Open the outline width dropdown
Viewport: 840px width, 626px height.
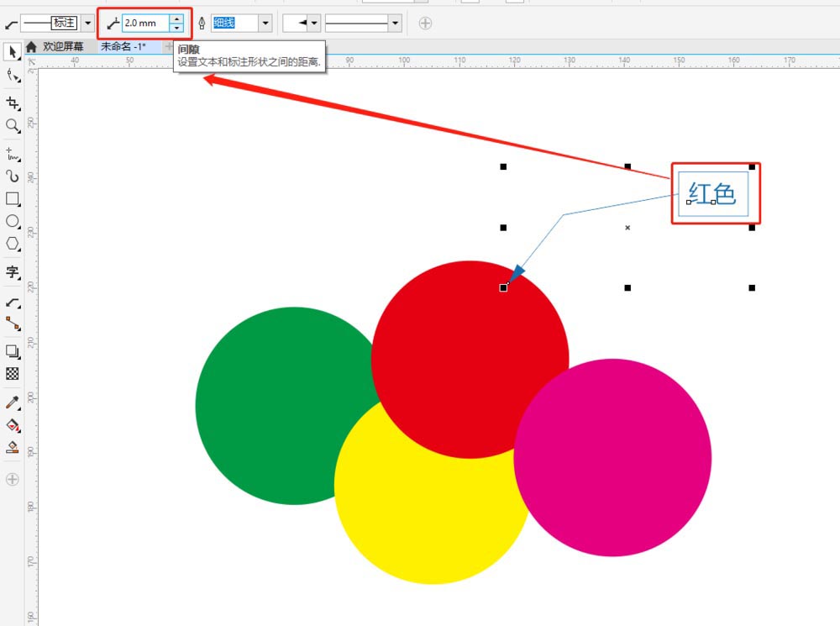(265, 23)
